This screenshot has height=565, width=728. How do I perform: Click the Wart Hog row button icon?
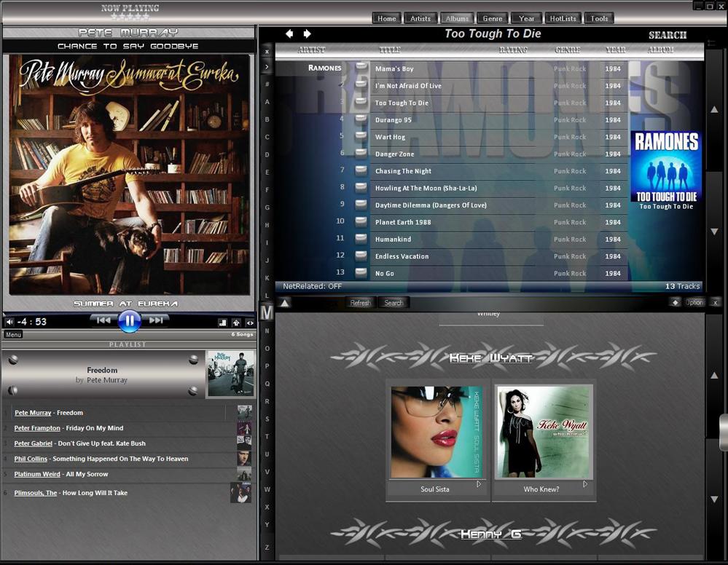pyautogui.click(x=361, y=136)
